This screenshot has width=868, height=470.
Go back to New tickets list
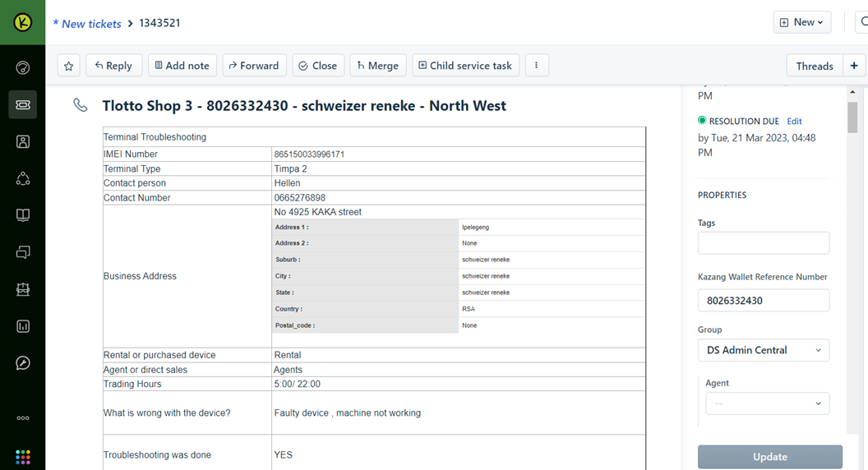(x=87, y=23)
